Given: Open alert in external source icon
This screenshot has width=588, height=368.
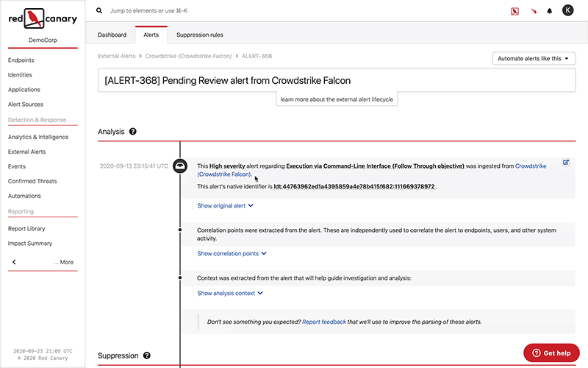Looking at the screenshot, I should (566, 162).
